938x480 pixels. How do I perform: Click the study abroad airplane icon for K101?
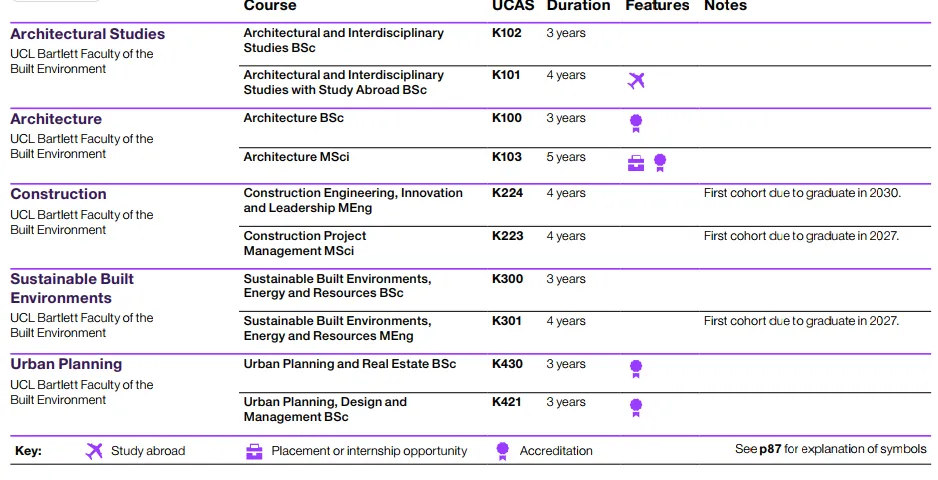click(x=636, y=80)
